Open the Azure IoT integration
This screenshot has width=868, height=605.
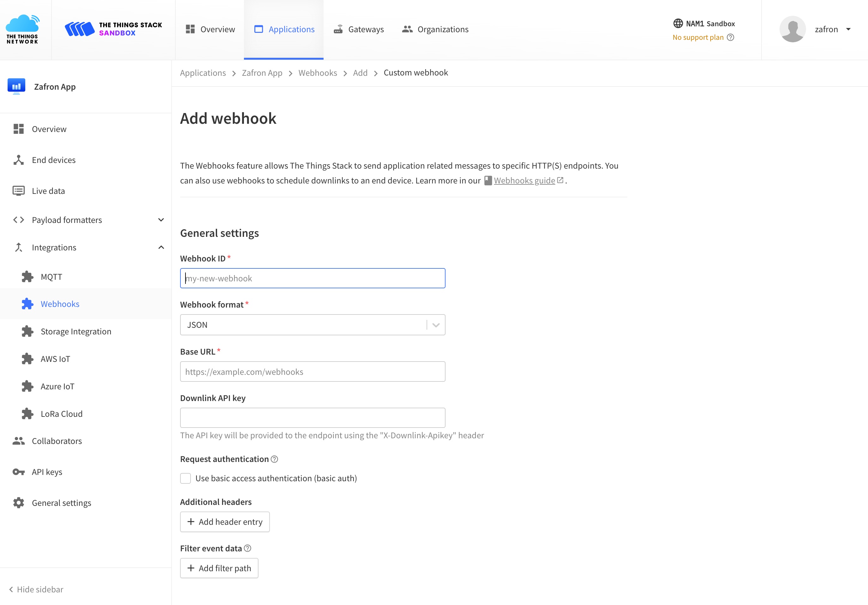coord(57,386)
